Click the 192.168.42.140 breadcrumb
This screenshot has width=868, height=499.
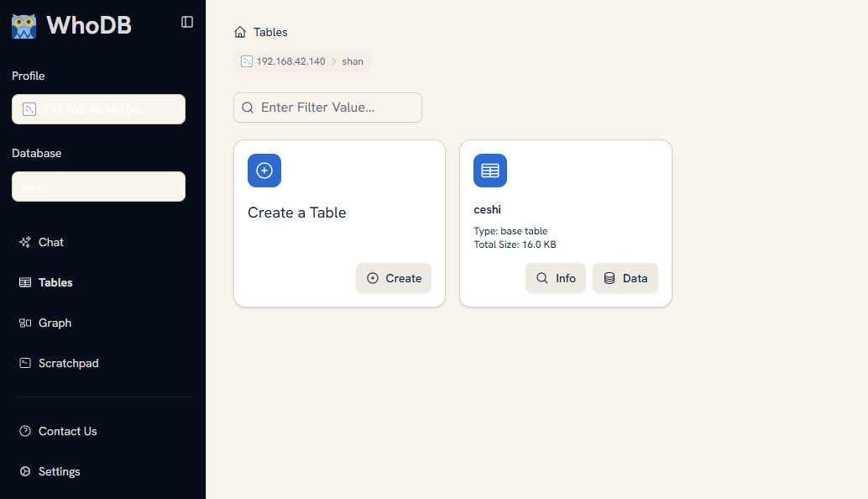point(290,61)
